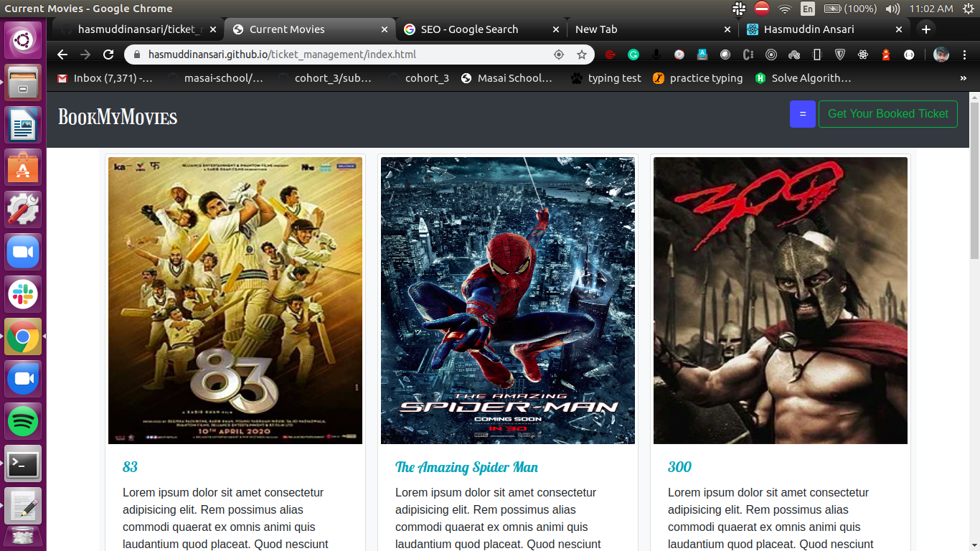Click the system volume indicator
This screenshot has width=980, height=551.
[x=892, y=9]
